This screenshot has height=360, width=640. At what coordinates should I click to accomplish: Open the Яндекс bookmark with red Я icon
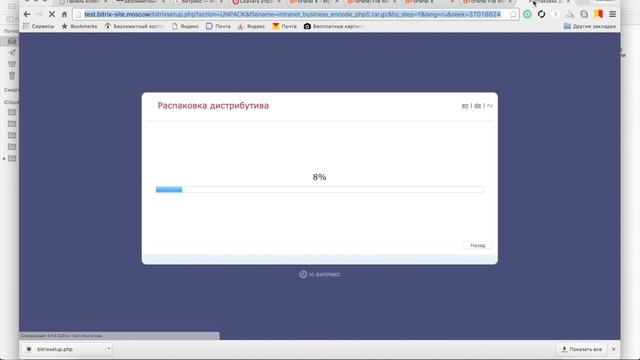tap(251, 26)
